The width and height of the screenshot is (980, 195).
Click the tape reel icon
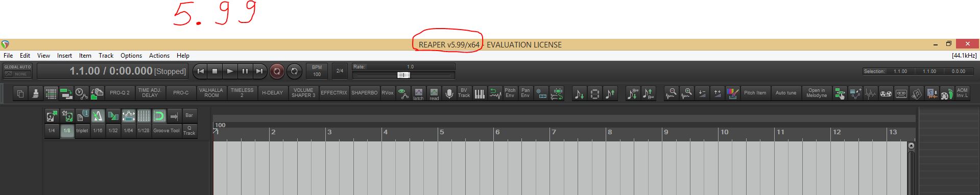886,93
